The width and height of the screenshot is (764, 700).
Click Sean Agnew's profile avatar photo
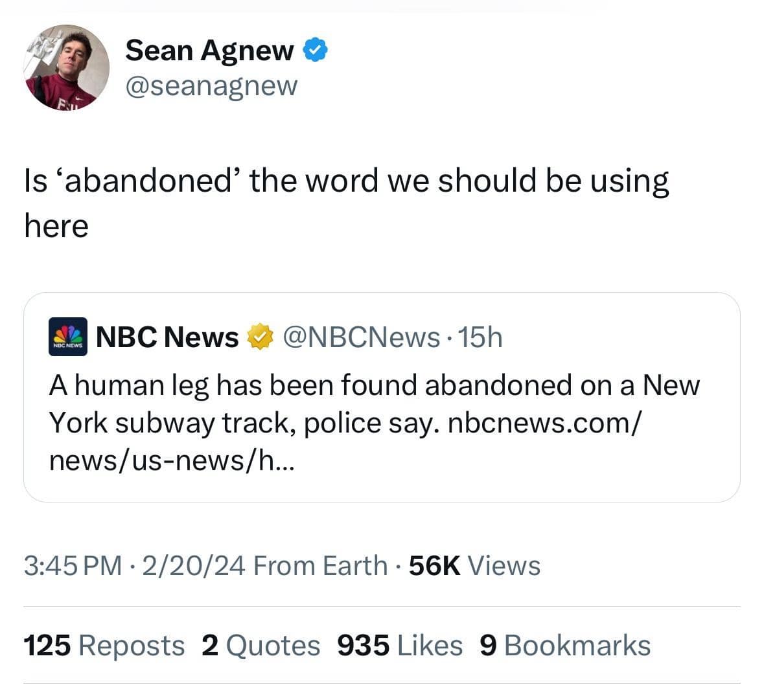pos(67,67)
